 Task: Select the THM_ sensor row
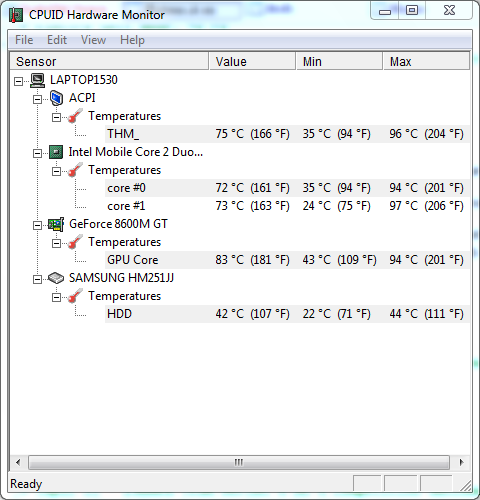point(287,134)
